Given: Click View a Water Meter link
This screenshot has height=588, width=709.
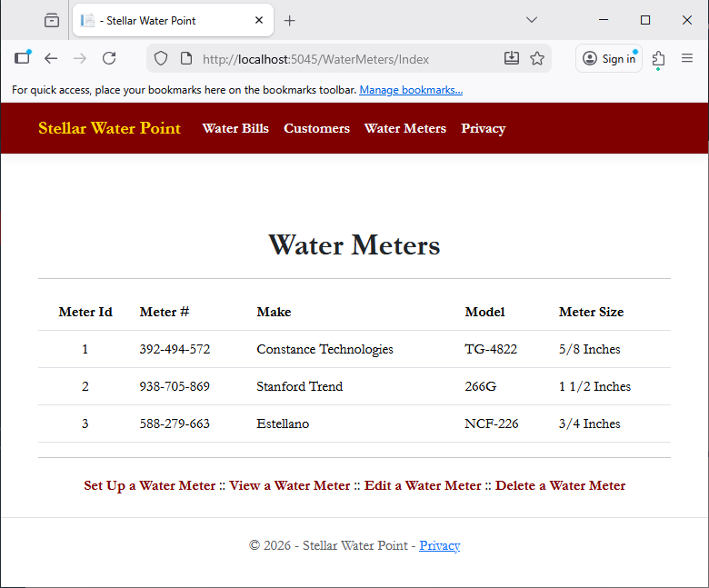Looking at the screenshot, I should (289, 485).
